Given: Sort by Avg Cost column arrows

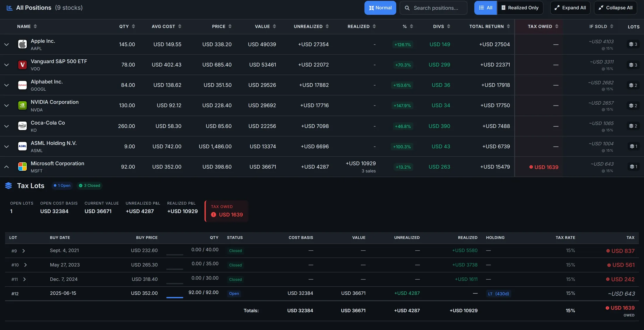Looking at the screenshot, I should coord(180,26).
